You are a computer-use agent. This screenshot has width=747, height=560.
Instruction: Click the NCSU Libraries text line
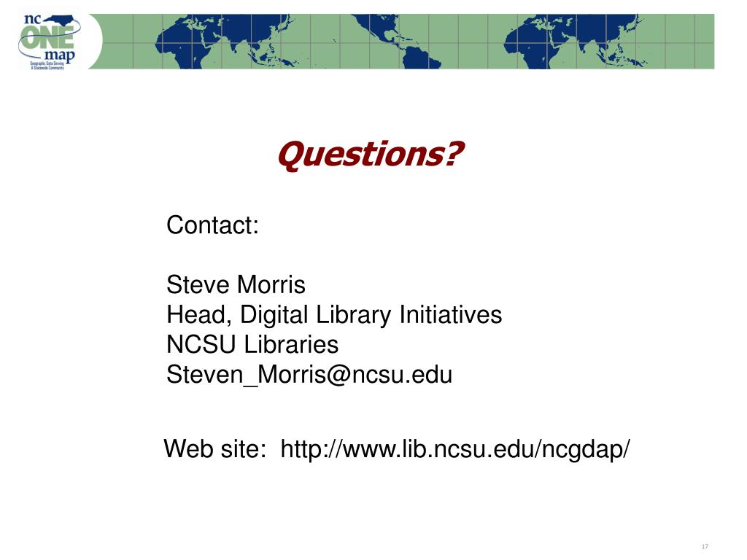coord(252,344)
